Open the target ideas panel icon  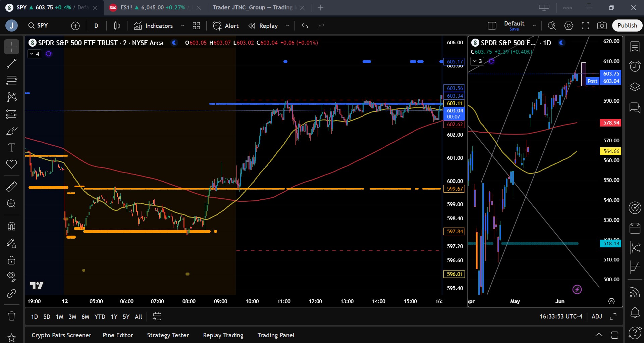pyautogui.click(x=635, y=208)
